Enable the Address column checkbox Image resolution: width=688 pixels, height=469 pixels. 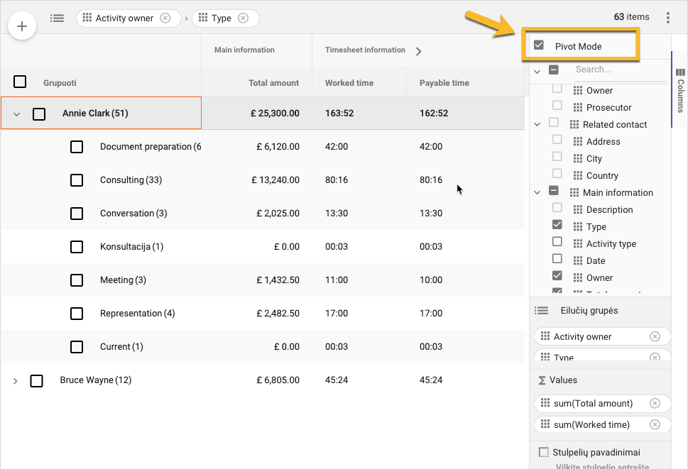coord(557,140)
